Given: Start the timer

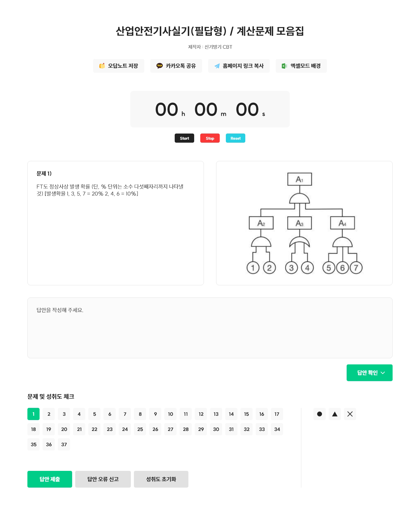Looking at the screenshot, I should tap(184, 138).
